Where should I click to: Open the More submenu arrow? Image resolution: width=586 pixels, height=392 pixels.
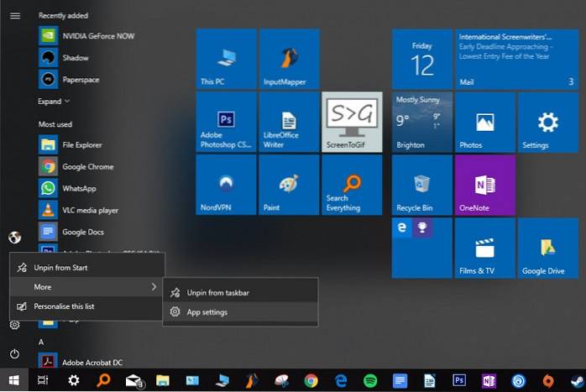(154, 287)
